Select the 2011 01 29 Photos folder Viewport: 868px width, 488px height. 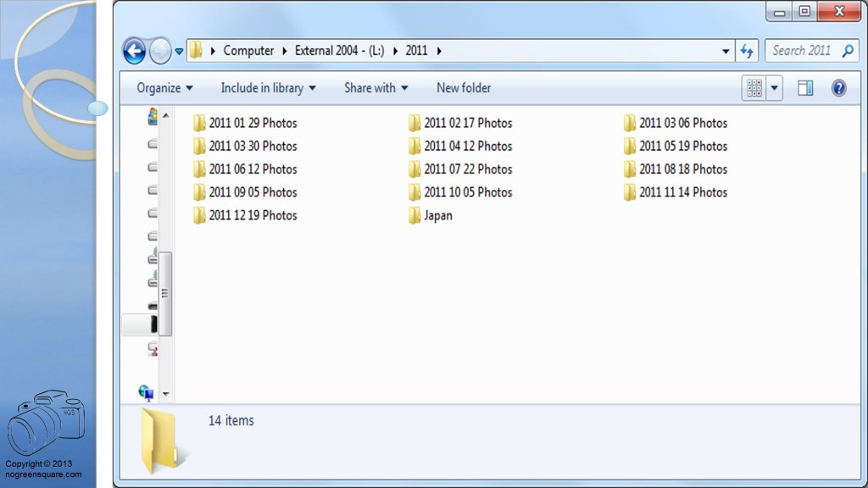(x=245, y=123)
